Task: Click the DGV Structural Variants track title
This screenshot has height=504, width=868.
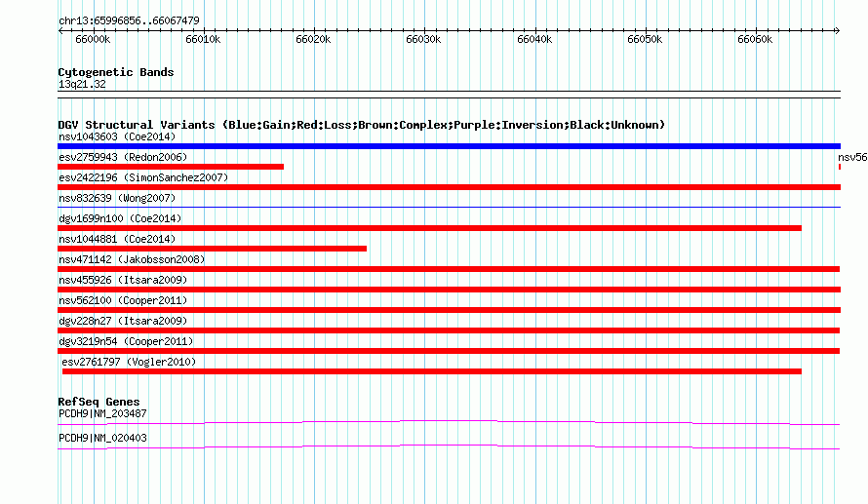Action: [362, 125]
